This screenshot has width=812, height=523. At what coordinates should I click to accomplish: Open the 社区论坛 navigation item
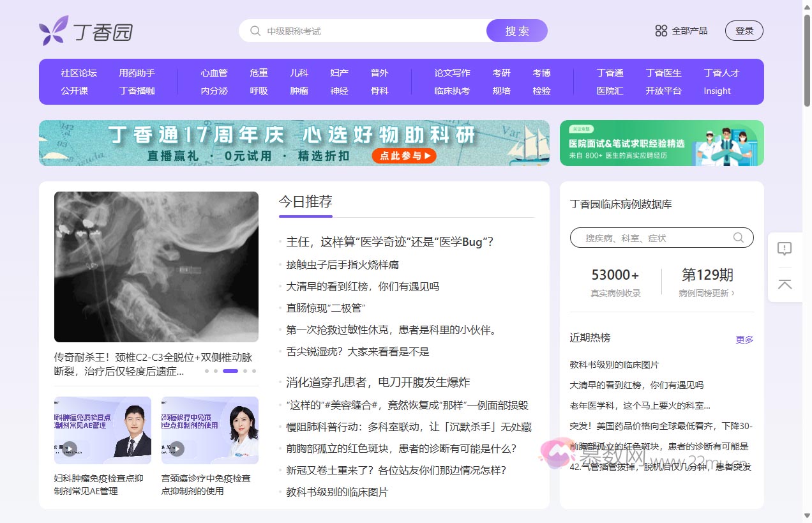(x=79, y=73)
